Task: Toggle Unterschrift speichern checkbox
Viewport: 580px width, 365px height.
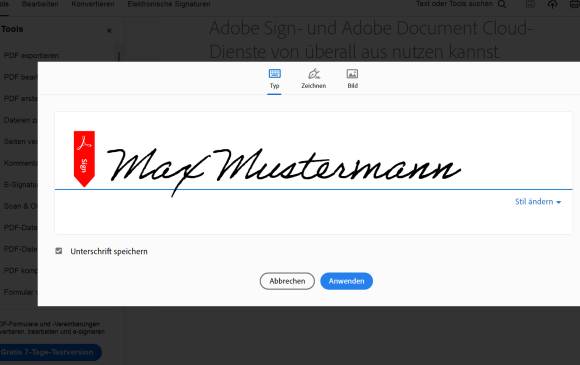Action: coord(58,251)
